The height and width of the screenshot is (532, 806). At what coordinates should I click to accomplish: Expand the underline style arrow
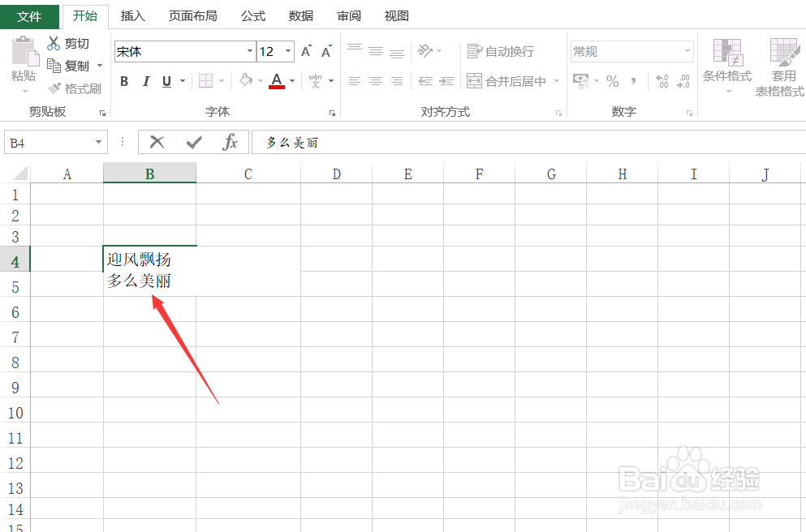pyautogui.click(x=183, y=81)
